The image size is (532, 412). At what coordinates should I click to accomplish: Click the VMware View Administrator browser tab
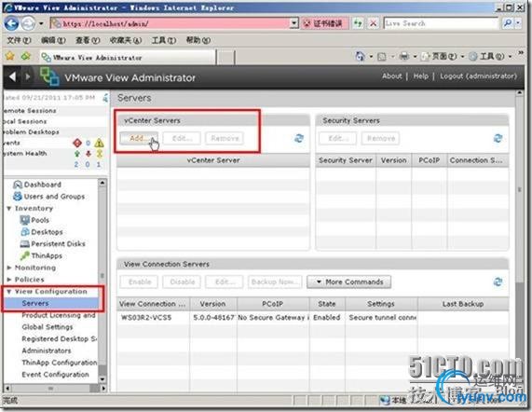(x=129, y=58)
